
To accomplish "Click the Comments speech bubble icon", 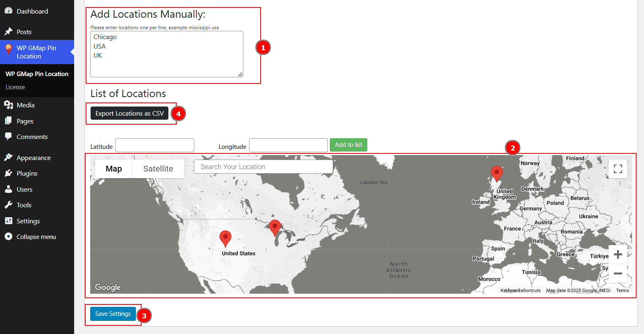I will click(x=8, y=137).
